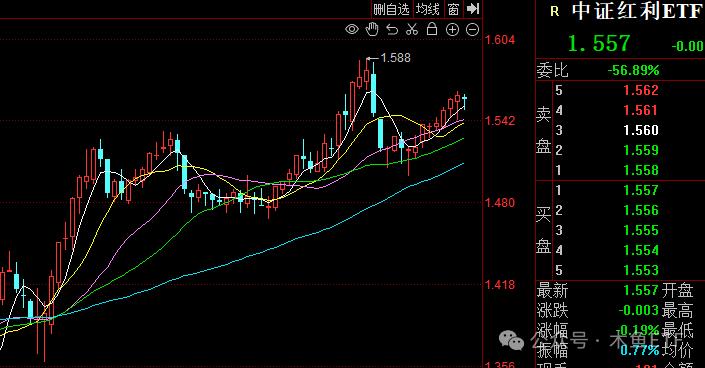Select the sell level 3 price 1.560
The width and height of the screenshot is (705, 368).
[641, 130]
